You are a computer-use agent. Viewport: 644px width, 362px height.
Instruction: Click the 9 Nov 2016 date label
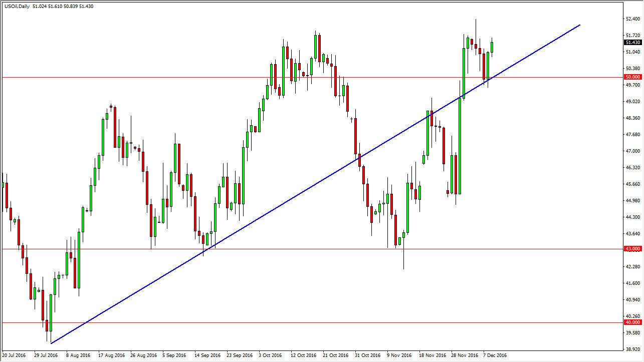[x=399, y=356]
